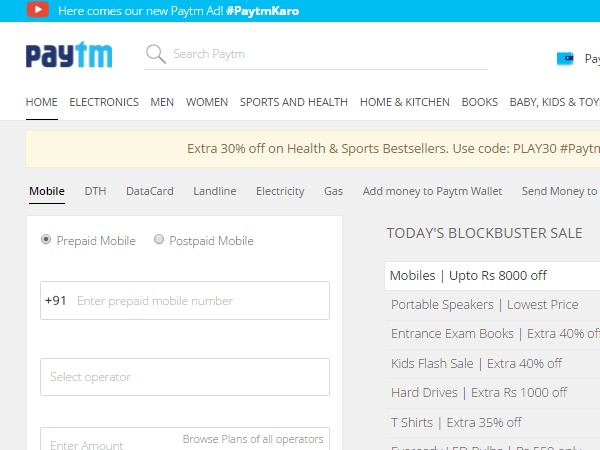Switch to the DTH tab

[x=95, y=191]
